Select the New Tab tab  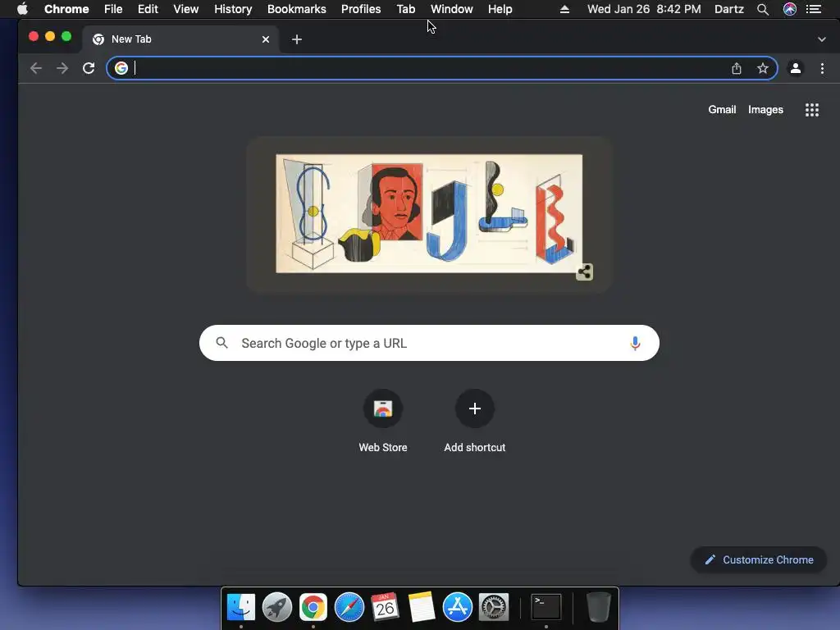pyautogui.click(x=180, y=39)
